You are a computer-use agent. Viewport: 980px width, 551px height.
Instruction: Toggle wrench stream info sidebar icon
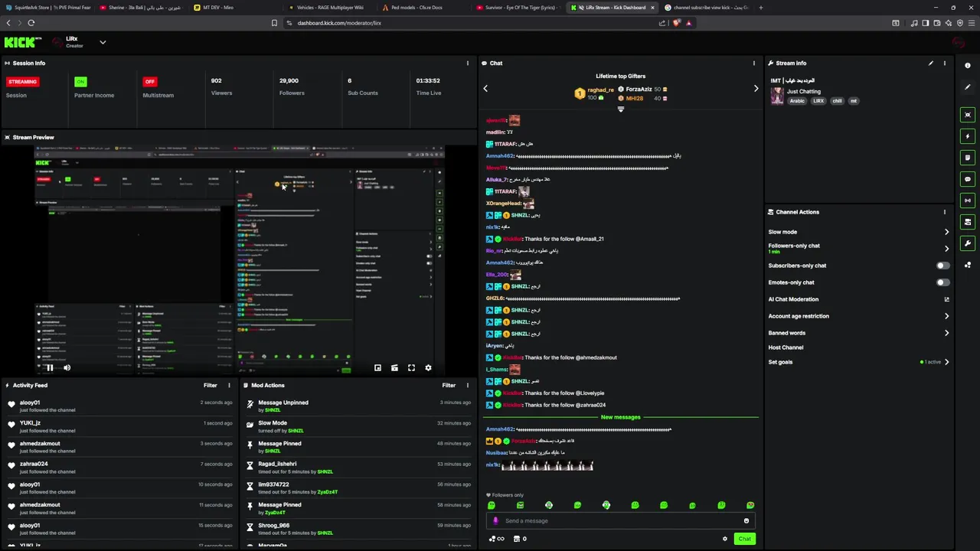coord(968,243)
